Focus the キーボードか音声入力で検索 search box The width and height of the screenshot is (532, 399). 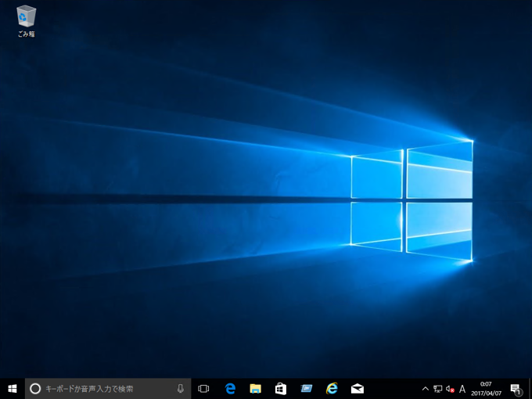pos(108,389)
